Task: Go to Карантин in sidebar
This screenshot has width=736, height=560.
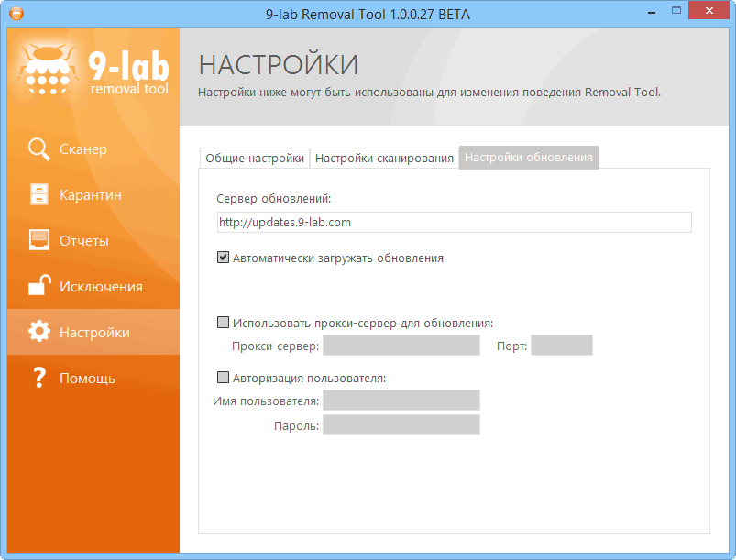Action: (93, 195)
